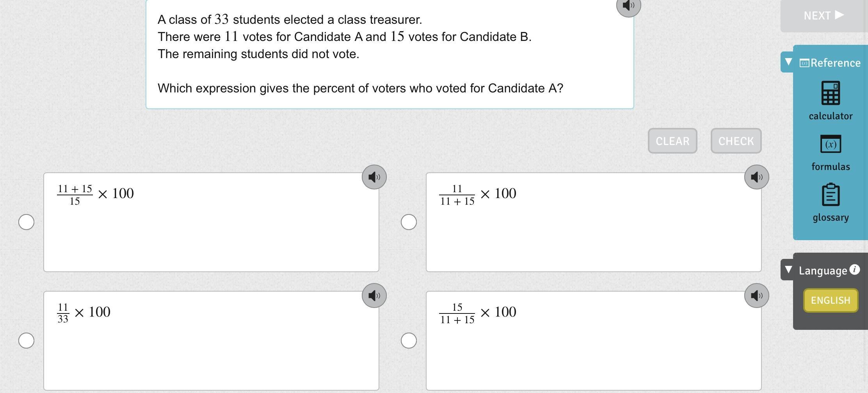Screen dimensions: 868x393
Task: Select radio for 11/(11+15) × 100
Action: click(409, 222)
